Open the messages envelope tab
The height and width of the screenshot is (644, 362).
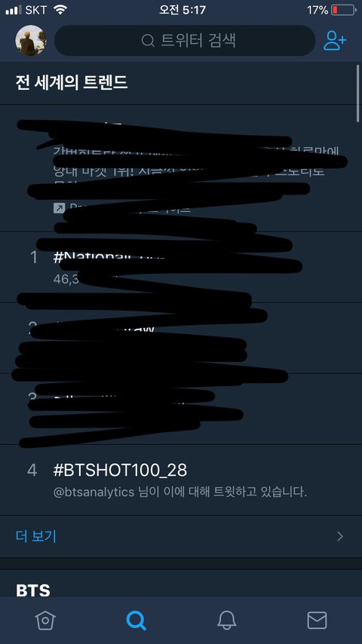[317, 620]
